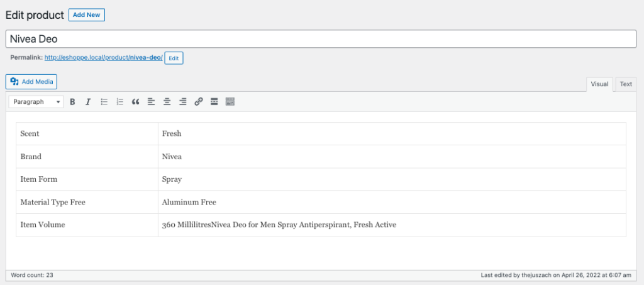Screen dimensions: 644x285
Task: Click the insert/edit link icon
Action: (x=198, y=101)
